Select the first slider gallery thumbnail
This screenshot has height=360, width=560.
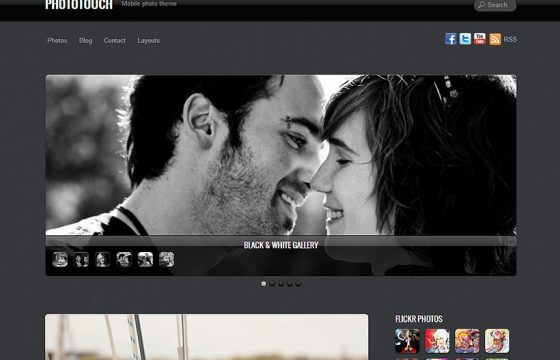click(60, 259)
